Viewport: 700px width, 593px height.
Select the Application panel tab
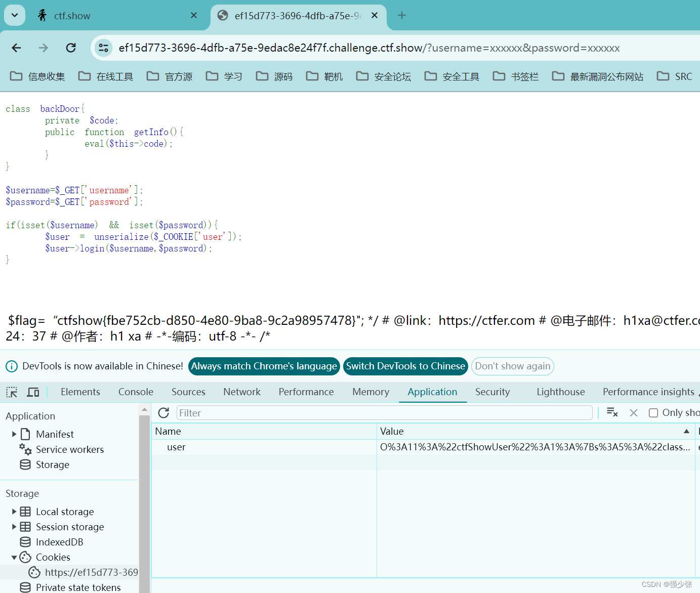[433, 392]
